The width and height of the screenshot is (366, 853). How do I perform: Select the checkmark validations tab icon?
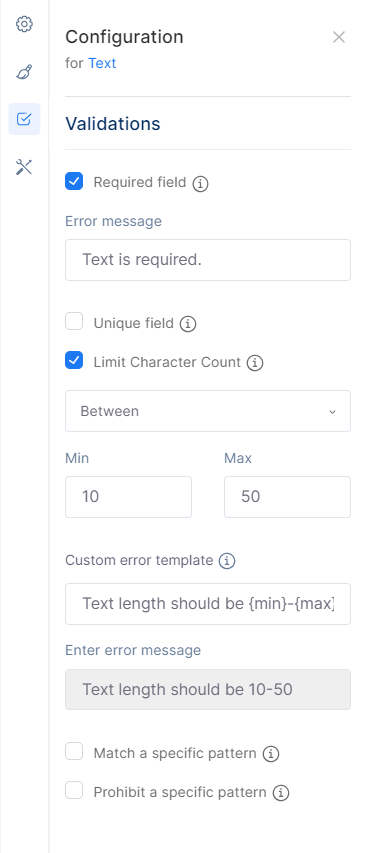(24, 119)
